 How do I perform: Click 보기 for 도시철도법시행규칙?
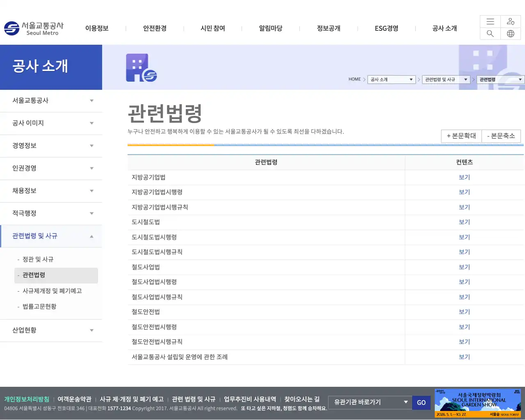464,252
